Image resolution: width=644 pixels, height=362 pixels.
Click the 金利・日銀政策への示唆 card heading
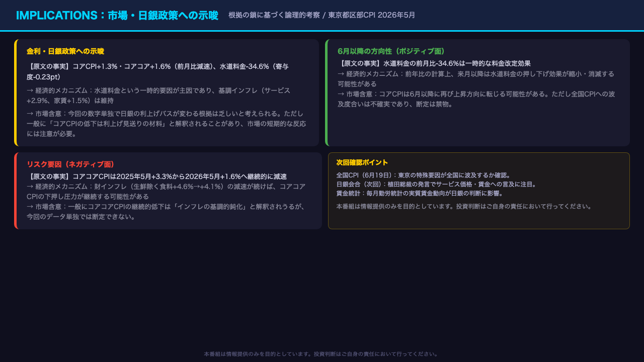(x=65, y=51)
